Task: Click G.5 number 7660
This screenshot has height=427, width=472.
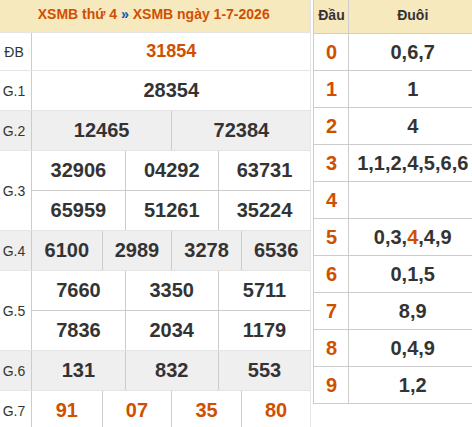Action: click(78, 290)
